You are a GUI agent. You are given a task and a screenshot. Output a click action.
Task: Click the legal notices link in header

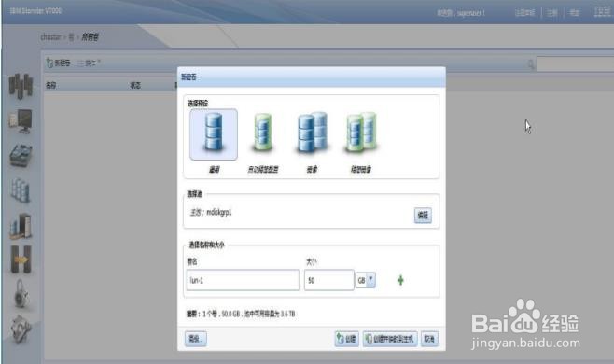524,13
